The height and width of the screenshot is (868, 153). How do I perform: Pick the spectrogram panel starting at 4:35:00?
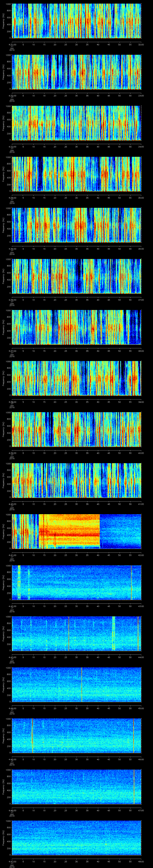pos(77,225)
